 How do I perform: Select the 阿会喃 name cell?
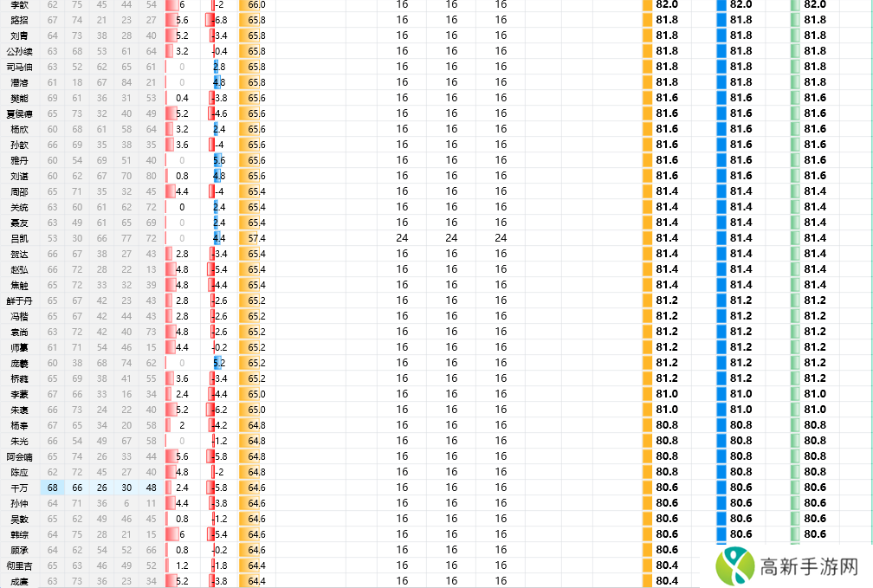(x=19, y=456)
